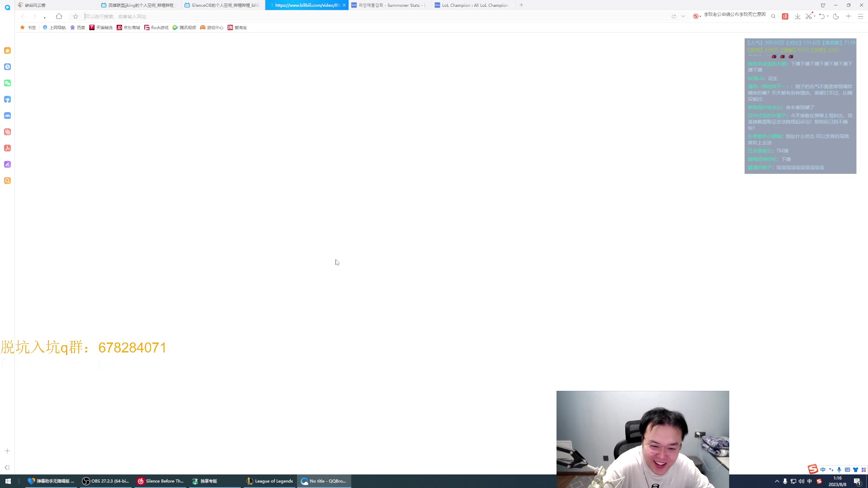Image resolution: width=868 pixels, height=488 pixels.
Task: Go to browser home page icon
Action: [x=59, y=16]
